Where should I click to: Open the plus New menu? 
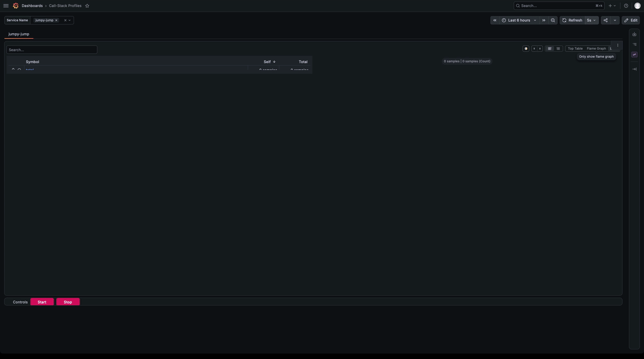[612, 6]
